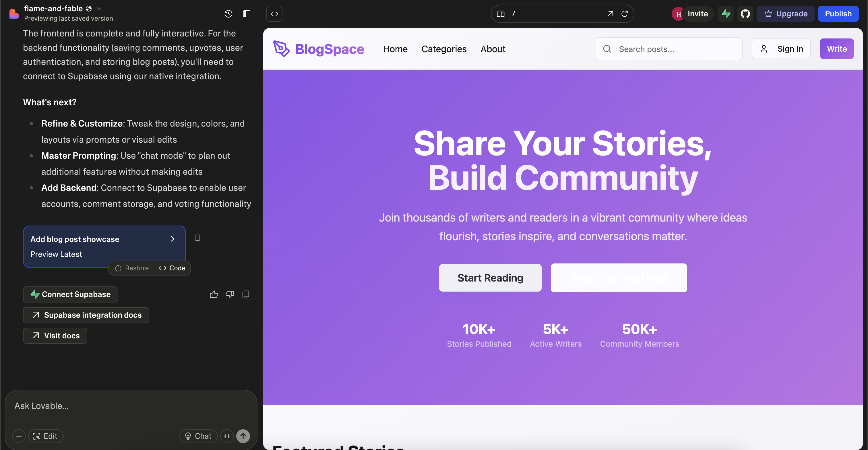
Task: Give thumbs up to the response
Action: pyautogui.click(x=214, y=294)
